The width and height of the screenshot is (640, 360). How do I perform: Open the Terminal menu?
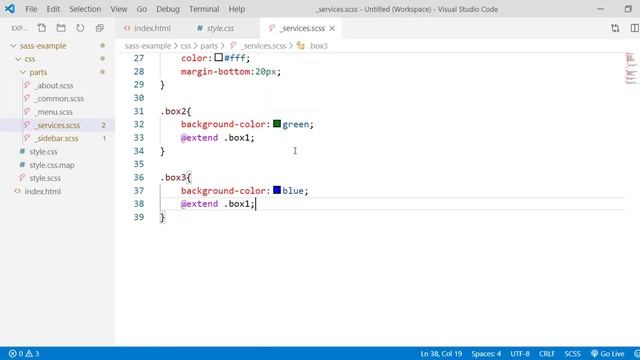[204, 9]
